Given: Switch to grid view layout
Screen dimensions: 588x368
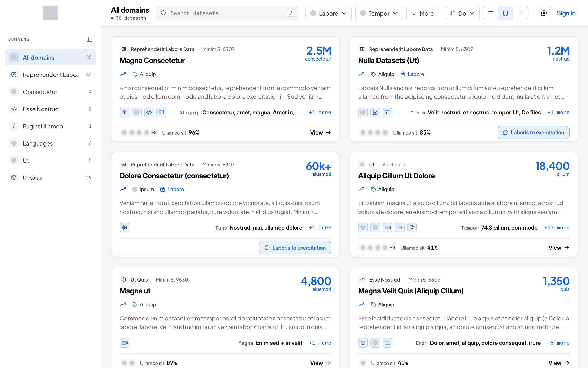Looking at the screenshot, I should [520, 13].
